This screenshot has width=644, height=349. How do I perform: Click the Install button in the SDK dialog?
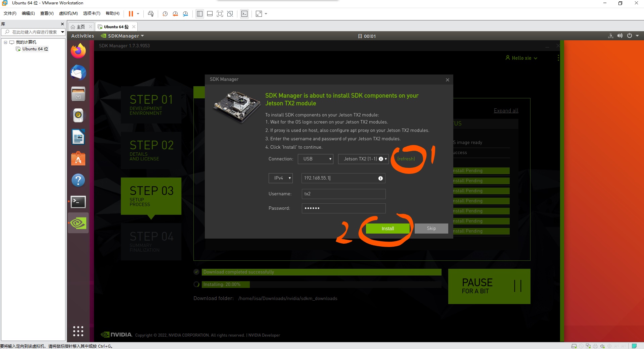pyautogui.click(x=387, y=229)
